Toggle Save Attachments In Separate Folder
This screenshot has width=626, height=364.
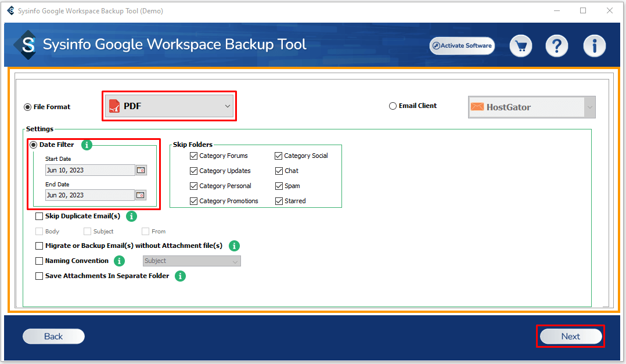(39, 276)
